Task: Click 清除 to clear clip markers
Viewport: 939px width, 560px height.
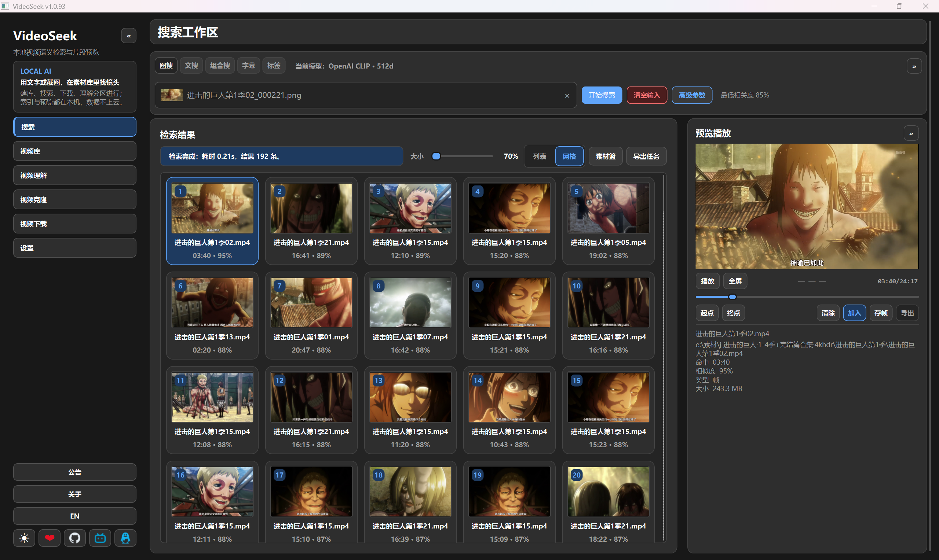Action: tap(828, 313)
